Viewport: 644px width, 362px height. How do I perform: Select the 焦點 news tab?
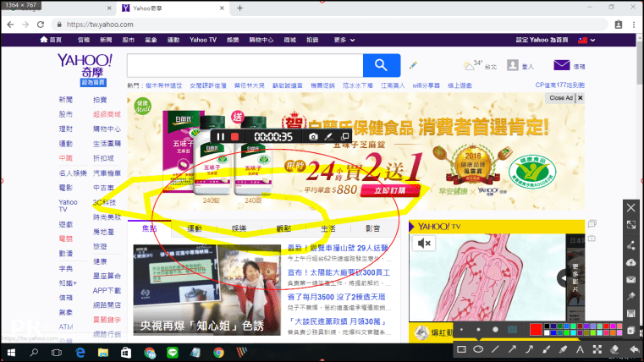pos(150,228)
